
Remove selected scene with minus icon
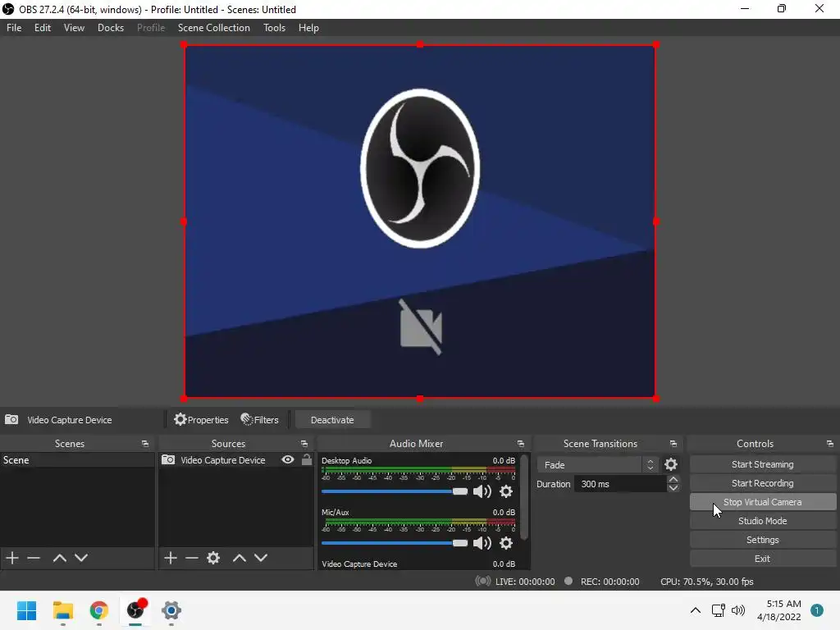pos(34,558)
